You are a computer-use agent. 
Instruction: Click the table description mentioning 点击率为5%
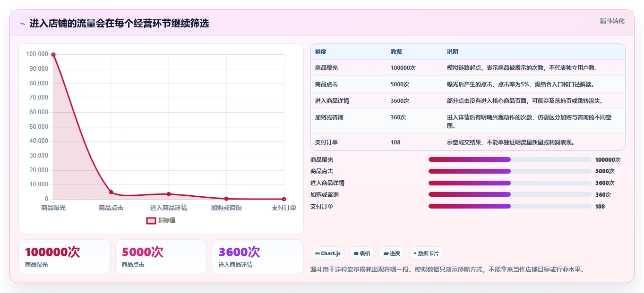click(521, 84)
